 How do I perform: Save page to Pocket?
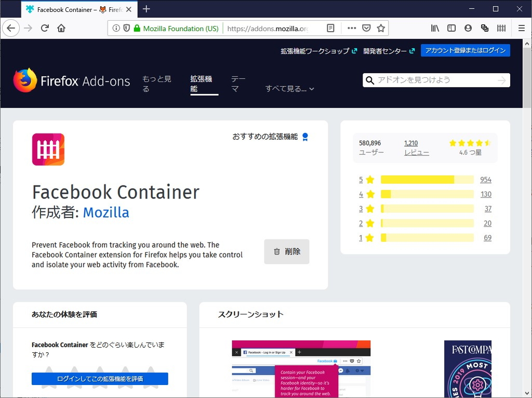pyautogui.click(x=366, y=28)
